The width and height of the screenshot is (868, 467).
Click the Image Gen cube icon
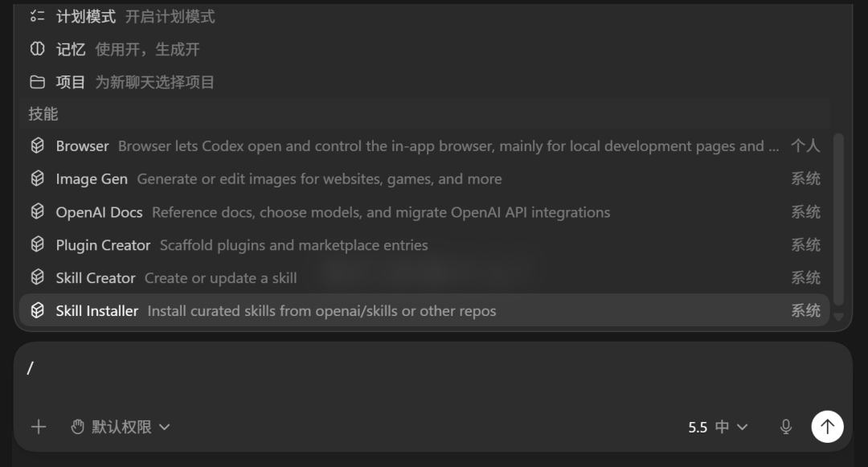(37, 178)
